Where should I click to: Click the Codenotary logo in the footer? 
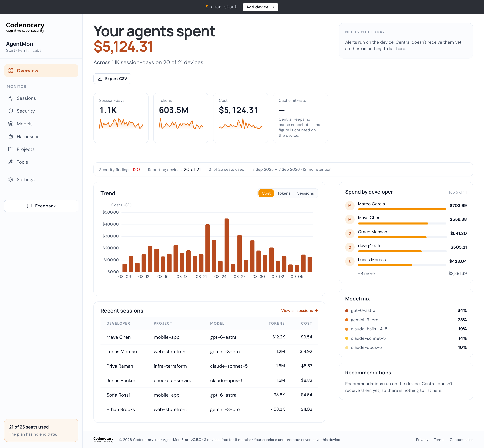coord(104,440)
